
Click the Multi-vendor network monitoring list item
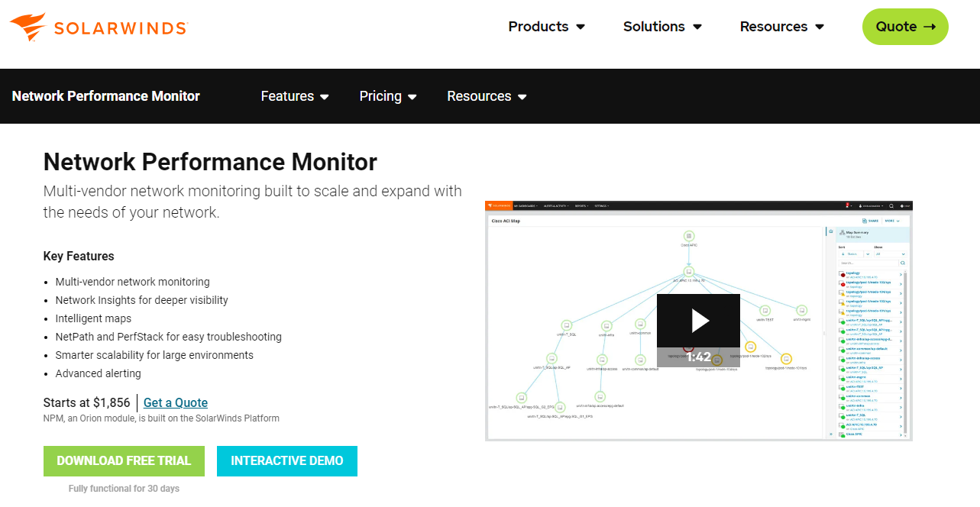click(132, 282)
